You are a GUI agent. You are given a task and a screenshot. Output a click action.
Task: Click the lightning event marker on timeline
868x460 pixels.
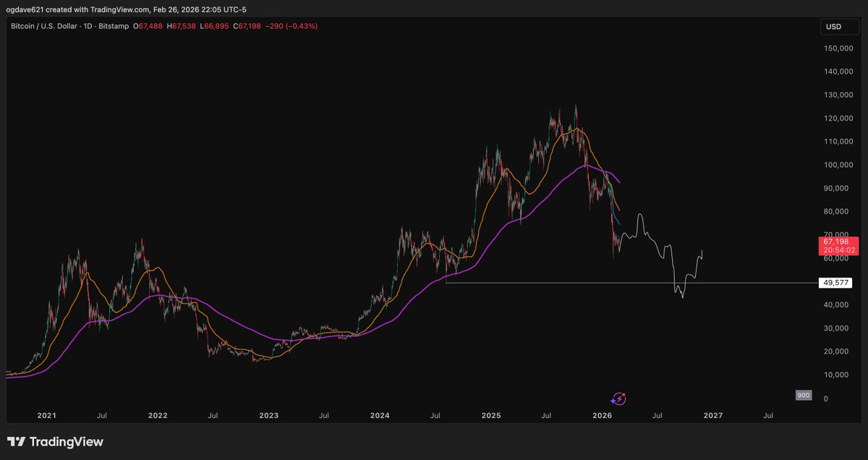click(618, 398)
